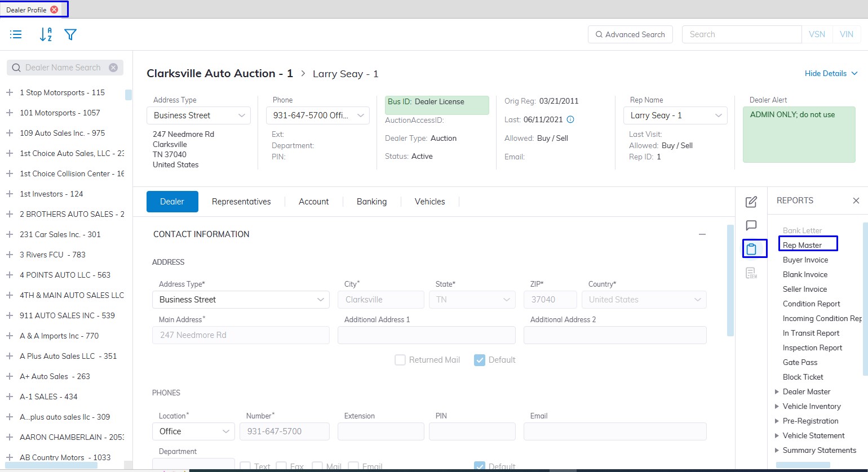The image size is (868, 472).
Task: Toggle the Returned Mail checkbox
Action: [400, 360]
